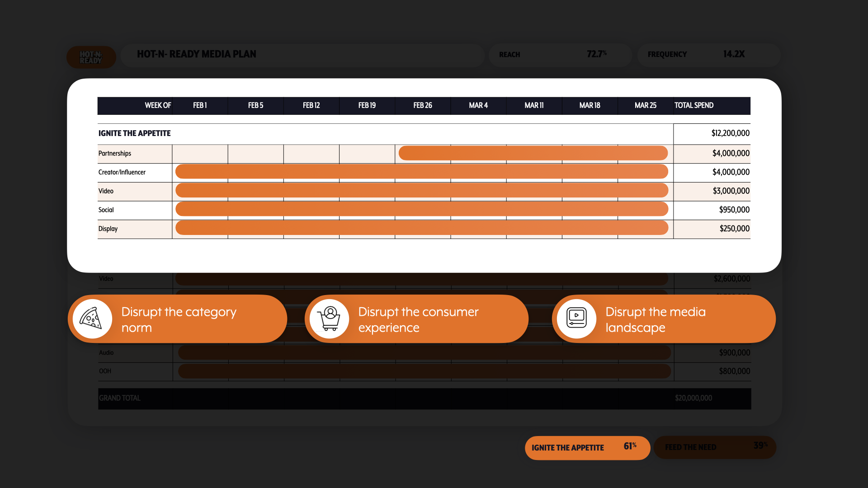The image size is (868, 488).
Task: Click the $20,000,000 grand total value
Action: [x=693, y=399]
